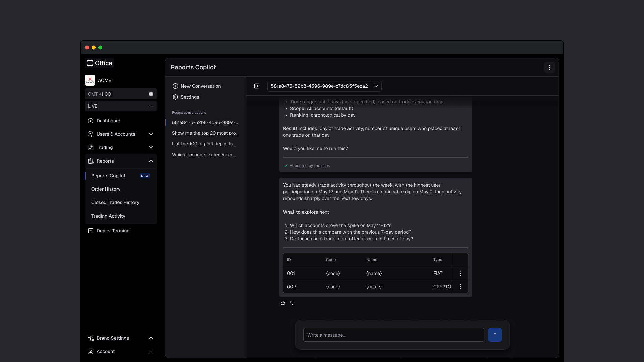Click the New Conversation plus icon
The width and height of the screenshot is (644, 362).
(175, 86)
